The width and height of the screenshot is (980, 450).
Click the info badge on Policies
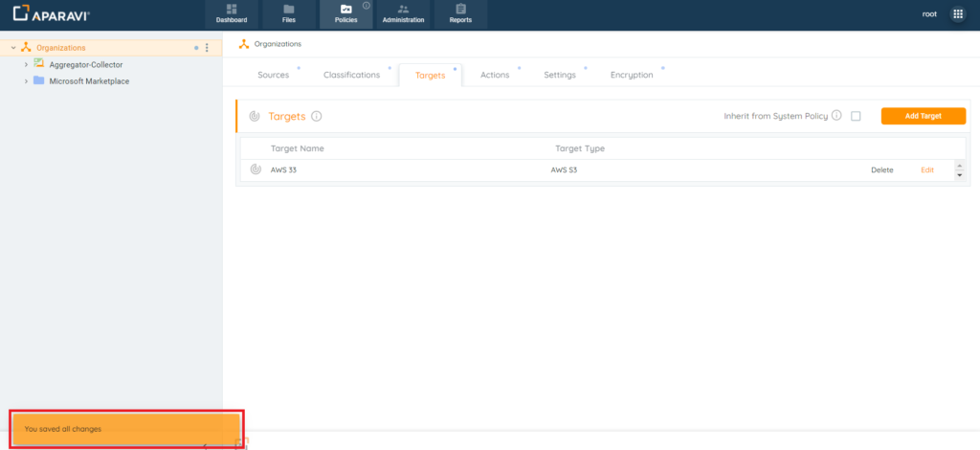pyautogui.click(x=367, y=6)
